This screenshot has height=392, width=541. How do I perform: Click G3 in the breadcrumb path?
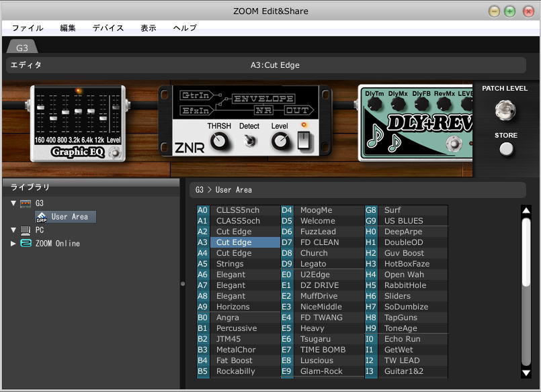[200, 190]
